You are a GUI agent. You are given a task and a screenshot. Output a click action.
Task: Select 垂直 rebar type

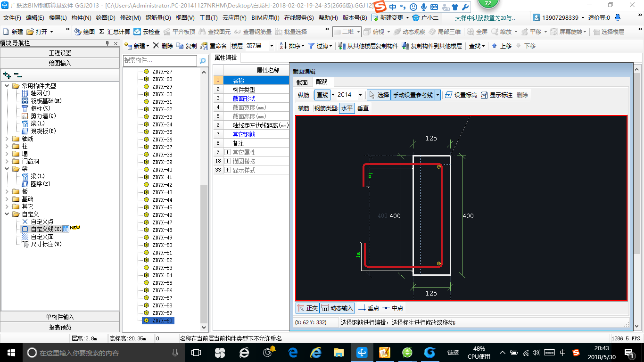363,108
